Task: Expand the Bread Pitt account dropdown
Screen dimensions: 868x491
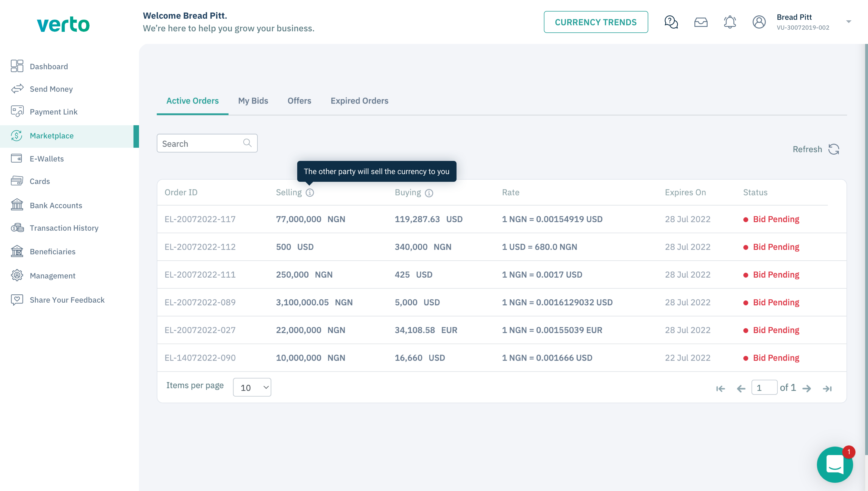Action: pos(848,22)
